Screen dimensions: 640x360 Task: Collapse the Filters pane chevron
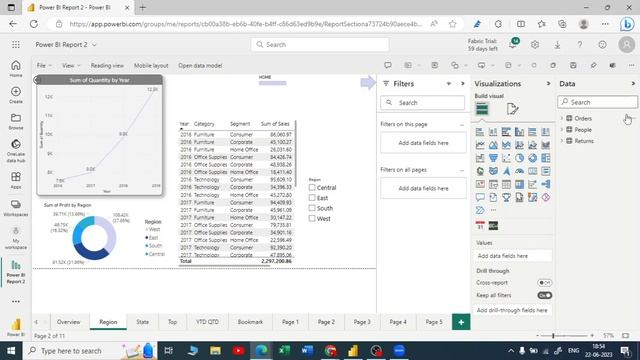click(462, 83)
